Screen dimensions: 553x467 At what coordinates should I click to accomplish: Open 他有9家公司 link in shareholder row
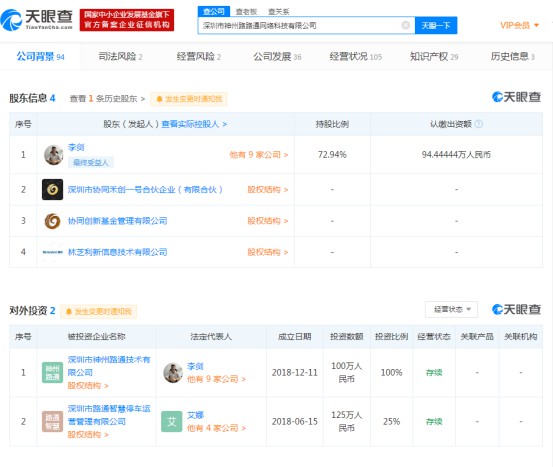[259, 154]
